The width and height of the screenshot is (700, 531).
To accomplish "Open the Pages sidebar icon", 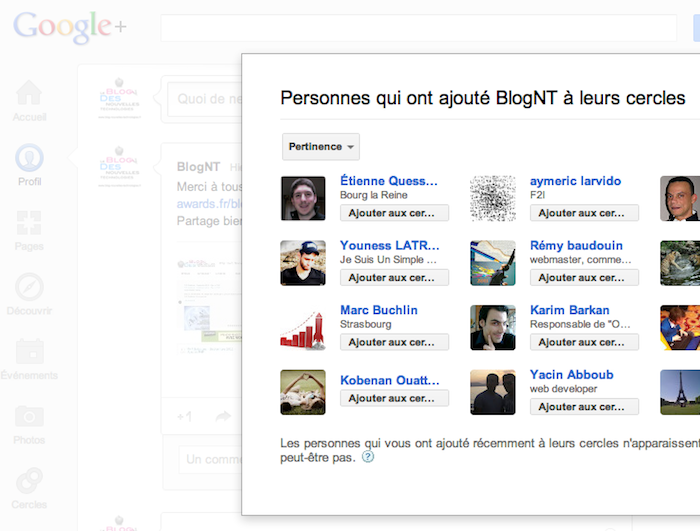I will coord(30,224).
